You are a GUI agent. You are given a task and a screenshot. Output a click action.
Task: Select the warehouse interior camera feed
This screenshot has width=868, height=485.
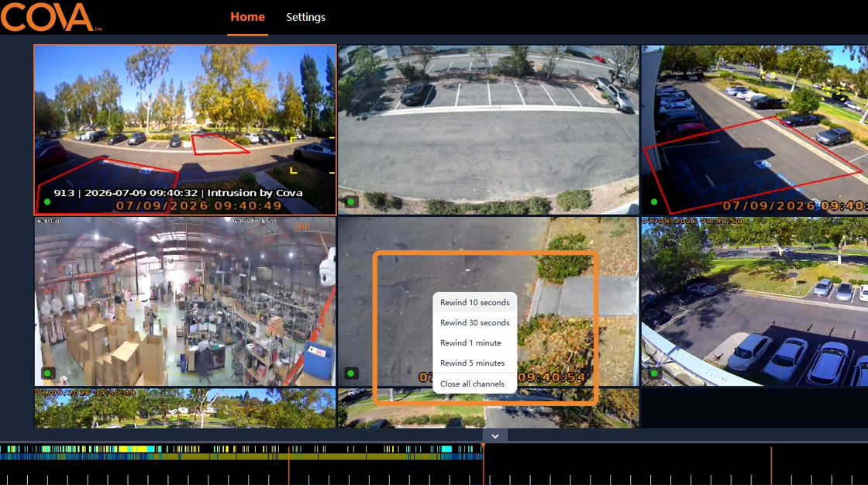click(185, 301)
